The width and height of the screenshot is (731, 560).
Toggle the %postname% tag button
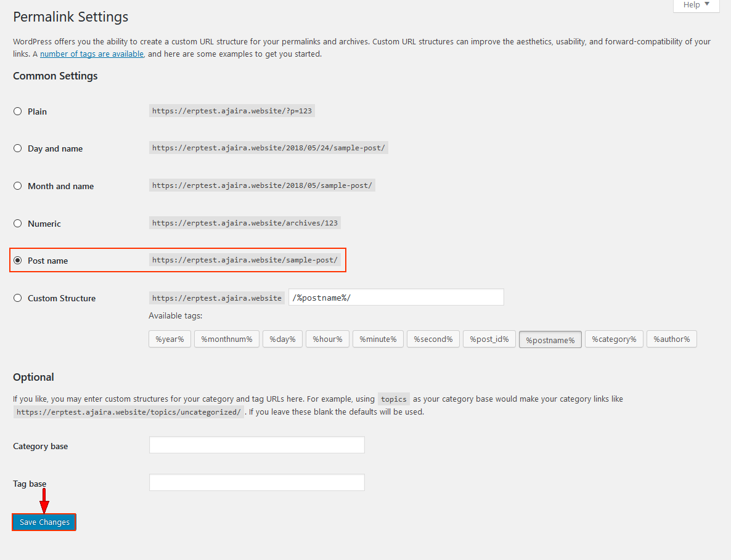click(x=550, y=339)
